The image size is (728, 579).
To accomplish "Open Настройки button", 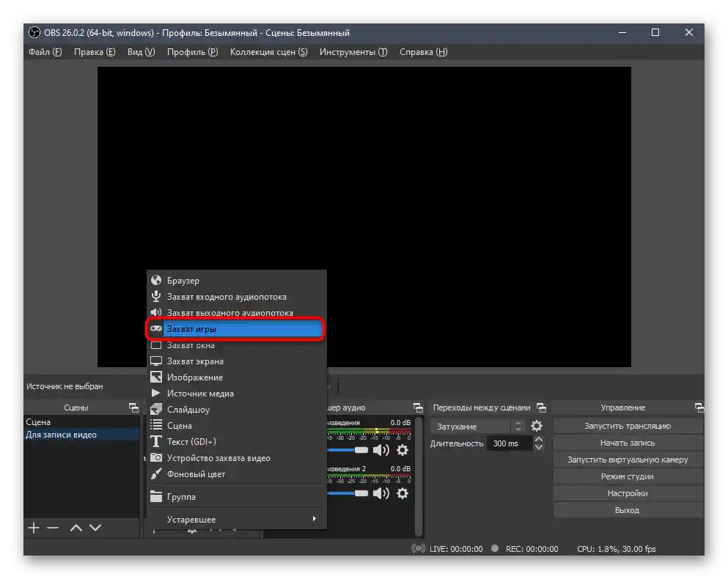I will click(628, 493).
